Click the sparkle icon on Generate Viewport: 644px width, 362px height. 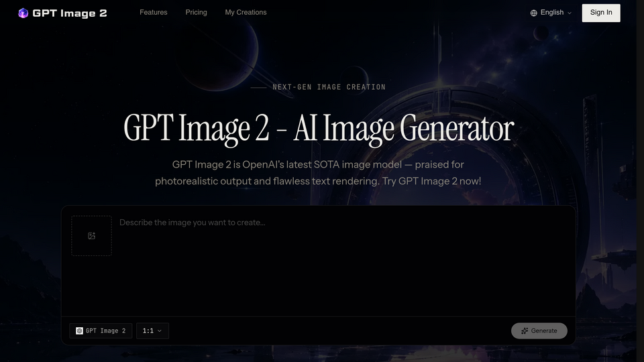pos(525,330)
